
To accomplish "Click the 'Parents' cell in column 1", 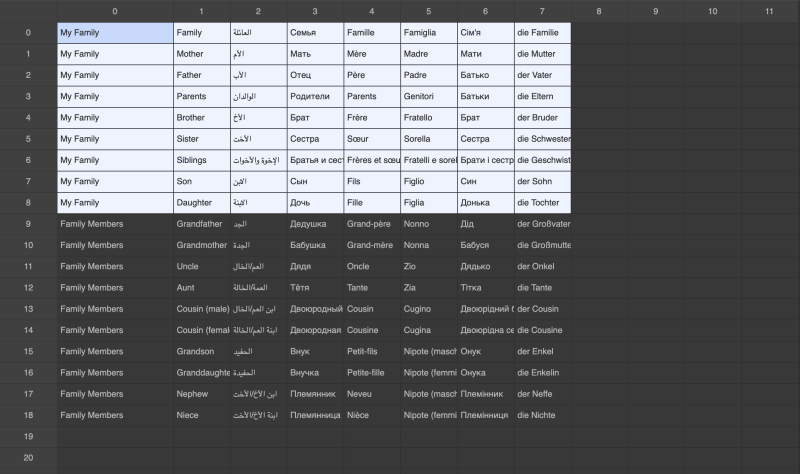I will 202,96.
